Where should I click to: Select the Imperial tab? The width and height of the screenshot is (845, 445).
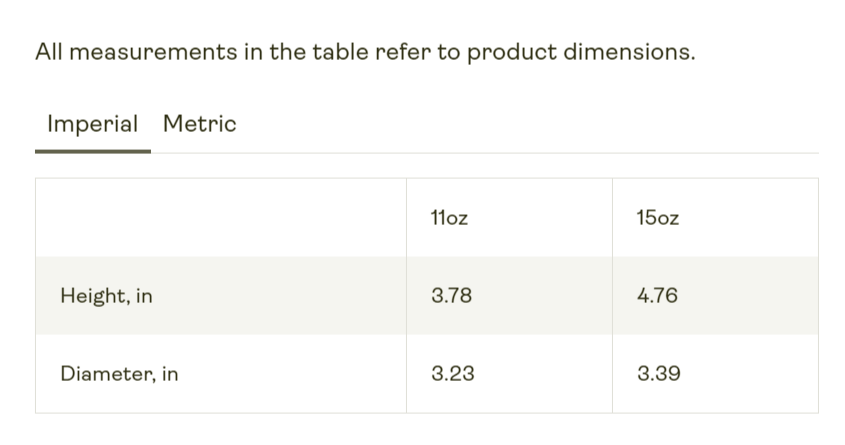(x=92, y=124)
